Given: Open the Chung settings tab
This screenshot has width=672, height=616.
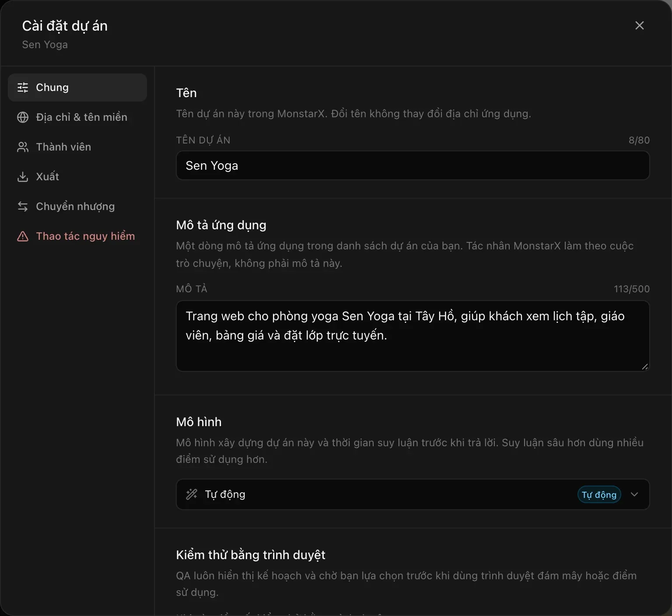Looking at the screenshot, I should coord(77,87).
